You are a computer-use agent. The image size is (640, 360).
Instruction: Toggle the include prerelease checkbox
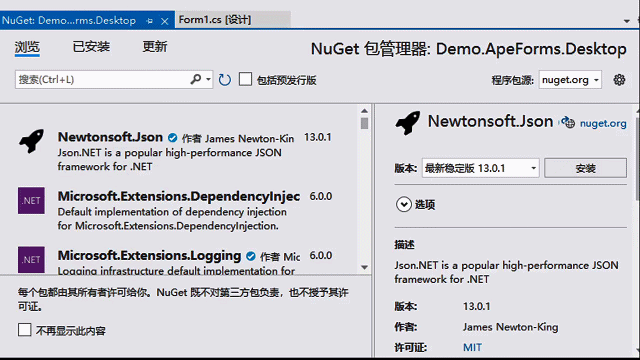click(x=245, y=79)
